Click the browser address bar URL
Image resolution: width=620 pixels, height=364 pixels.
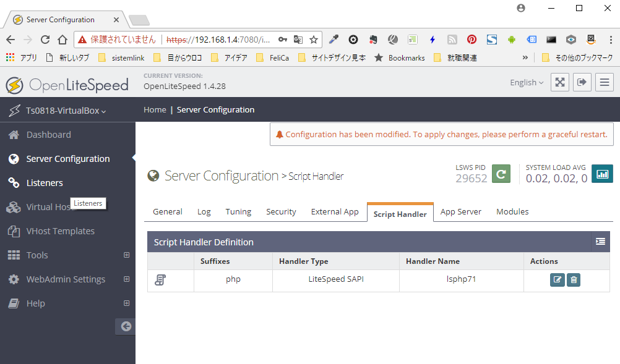click(218, 40)
